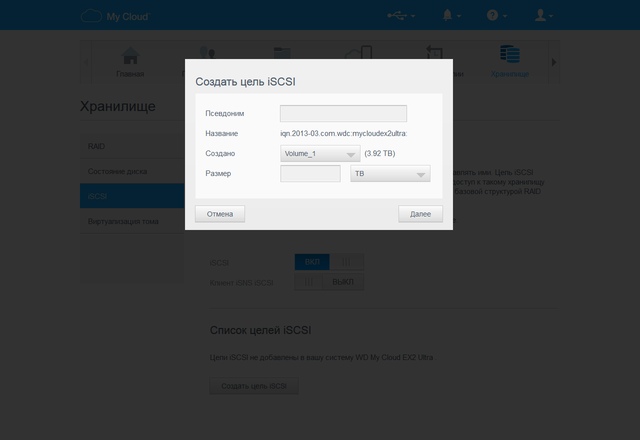Viewport: 640px width, 440px height.
Task: Click the dialog title Создать цель iSCSI
Action: (245, 82)
